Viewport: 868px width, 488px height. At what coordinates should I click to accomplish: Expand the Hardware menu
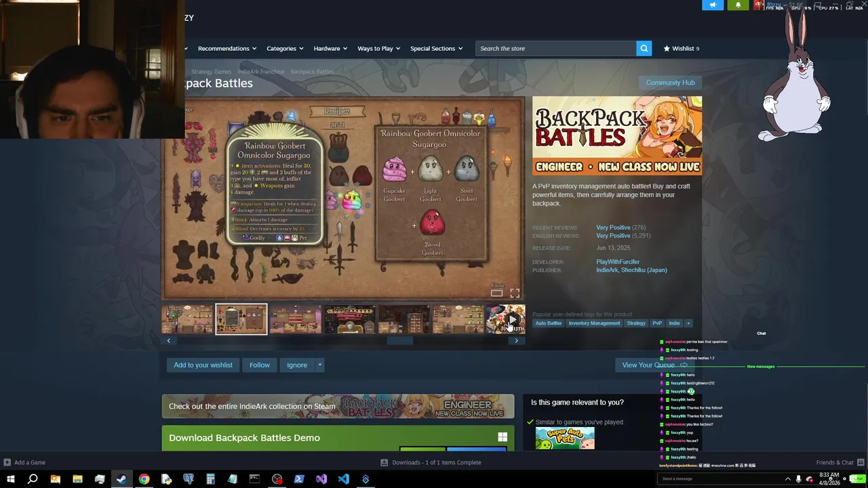coord(330,48)
